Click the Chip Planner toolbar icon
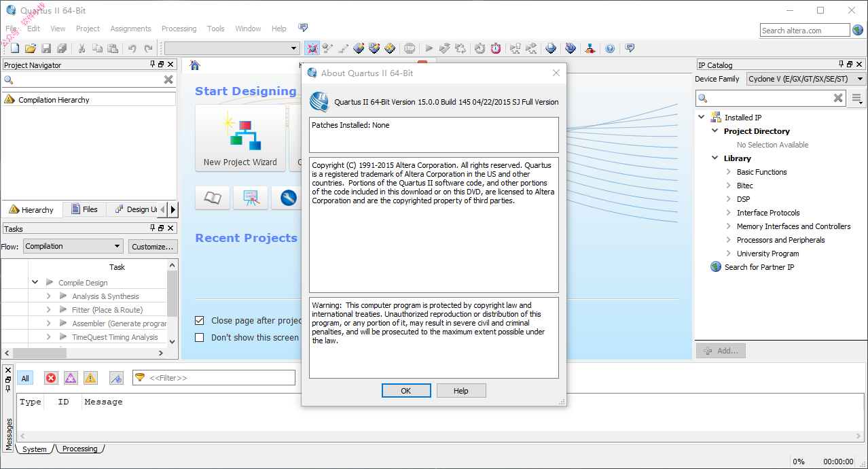Image resolution: width=868 pixels, height=469 pixels. (x=390, y=48)
